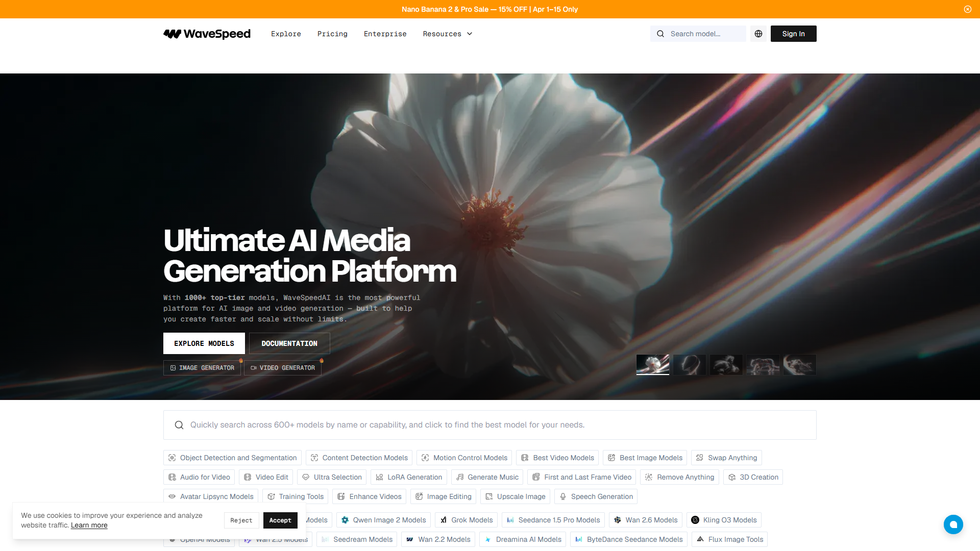
Task: Go to the Pricing page
Action: point(332,34)
